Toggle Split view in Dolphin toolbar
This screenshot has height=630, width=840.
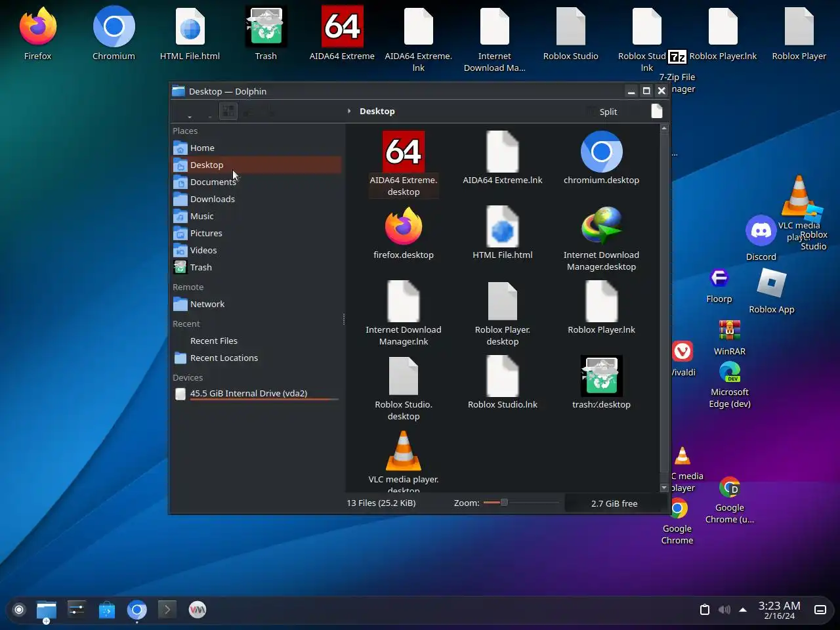tap(601, 112)
